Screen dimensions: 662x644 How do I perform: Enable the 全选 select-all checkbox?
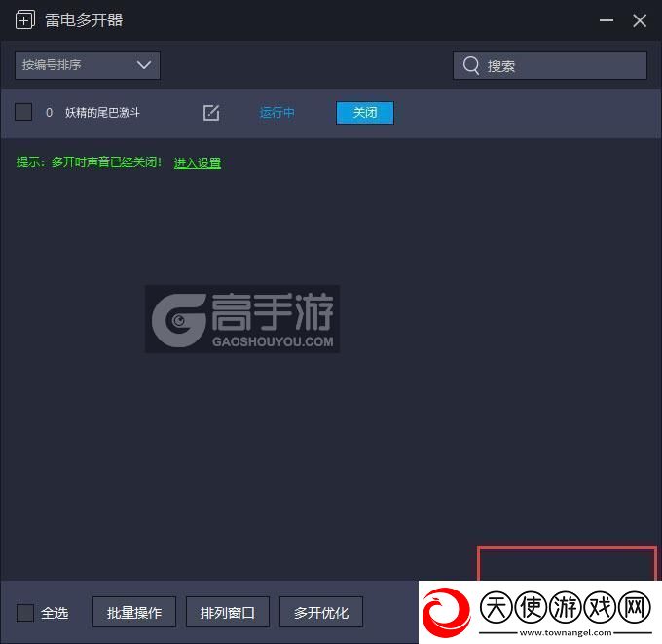tap(25, 612)
